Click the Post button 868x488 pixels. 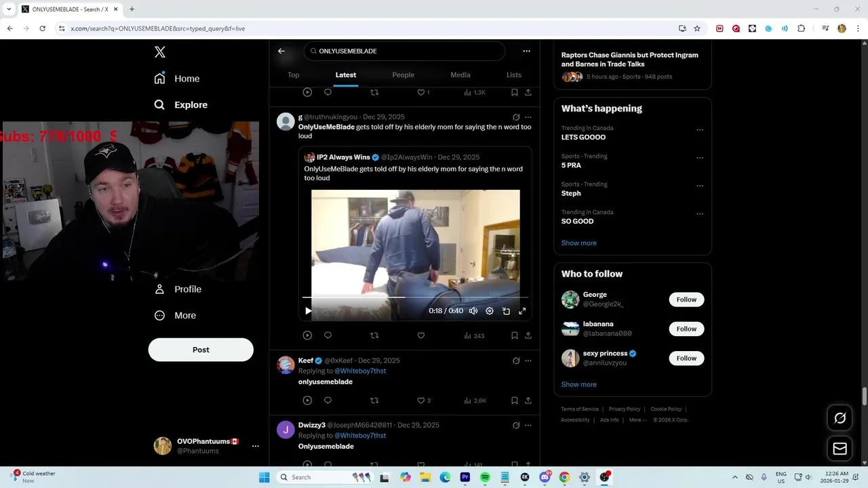[201, 350]
